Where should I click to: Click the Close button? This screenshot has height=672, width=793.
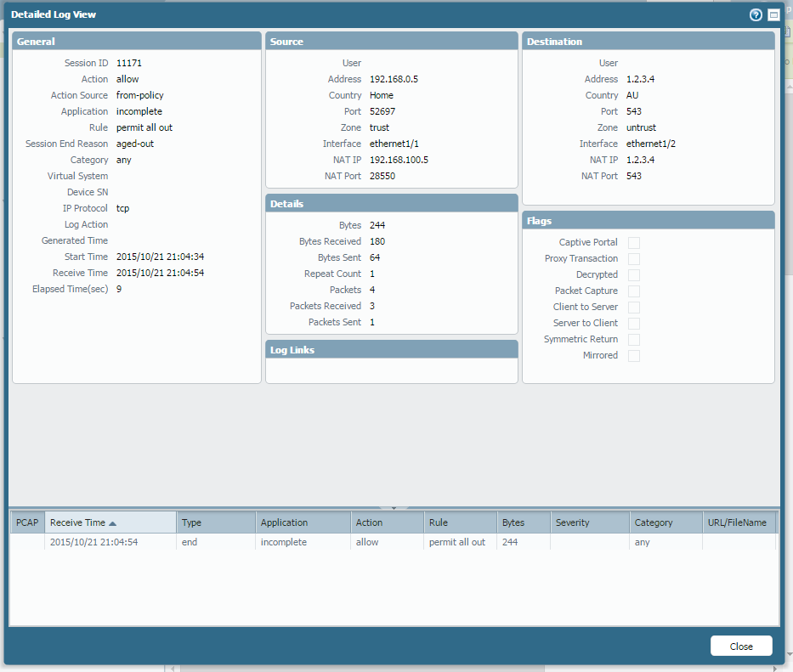tap(741, 647)
